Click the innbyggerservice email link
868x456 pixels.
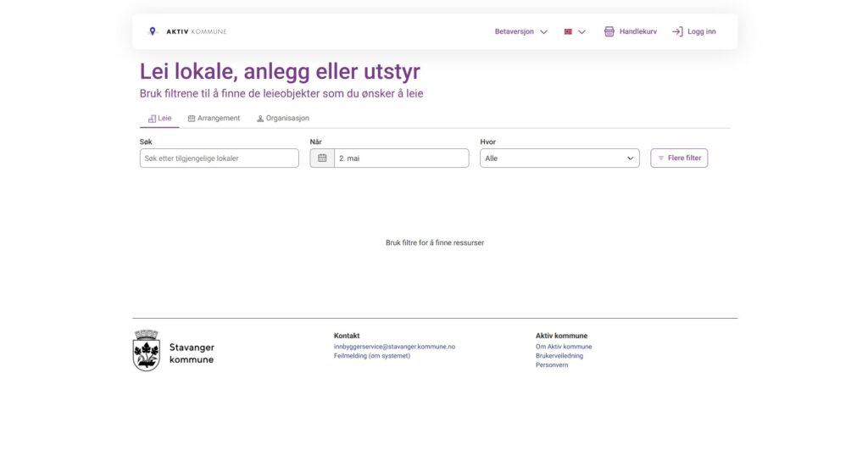(394, 347)
